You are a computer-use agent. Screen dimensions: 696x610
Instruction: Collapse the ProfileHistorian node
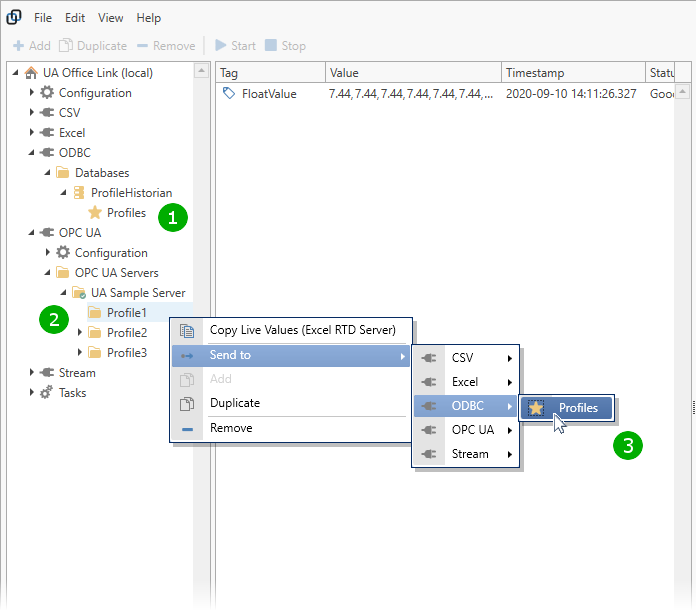pos(63,192)
